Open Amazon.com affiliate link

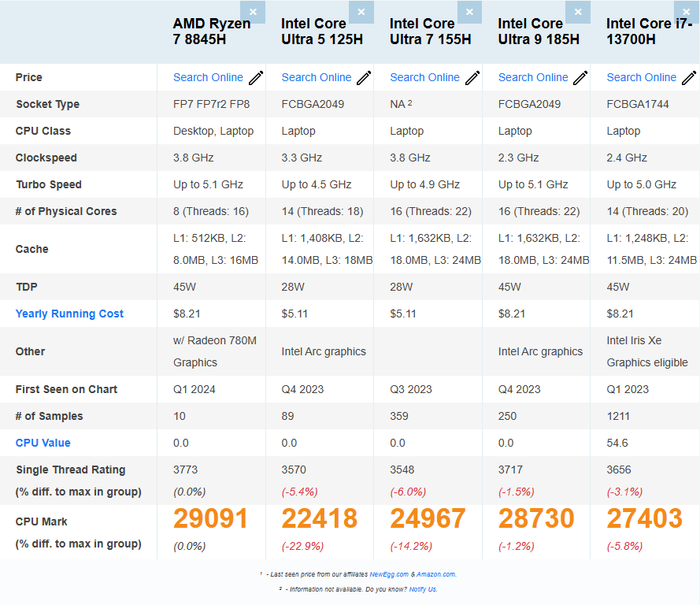(436, 574)
